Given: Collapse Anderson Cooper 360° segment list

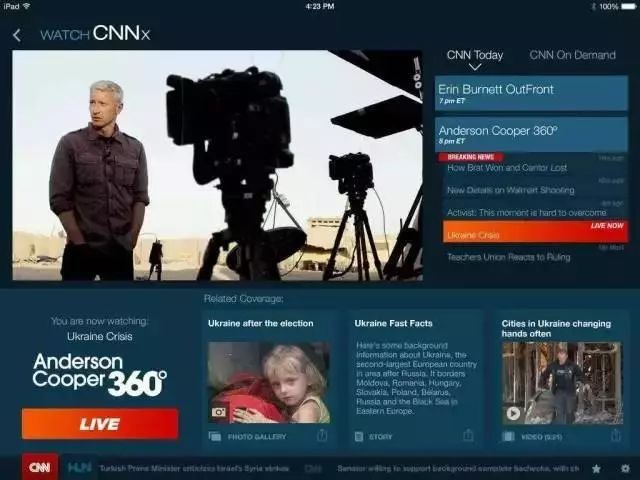Looking at the screenshot, I should [x=531, y=134].
